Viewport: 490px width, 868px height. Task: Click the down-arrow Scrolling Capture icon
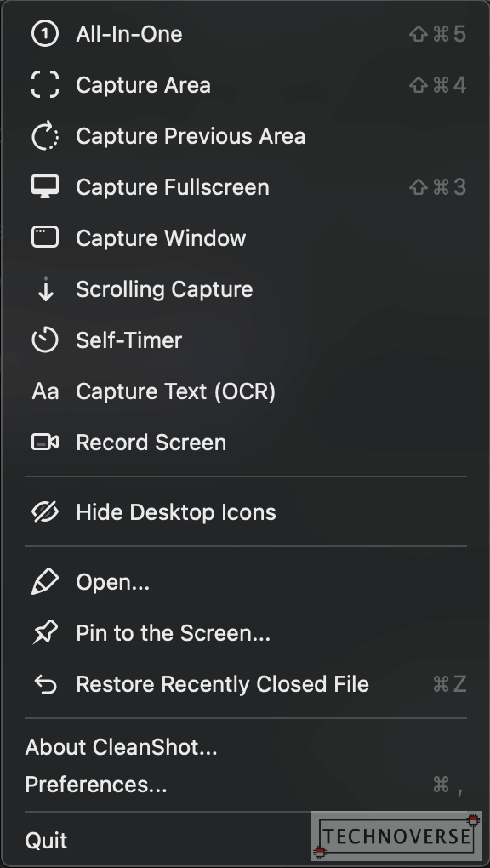click(45, 289)
